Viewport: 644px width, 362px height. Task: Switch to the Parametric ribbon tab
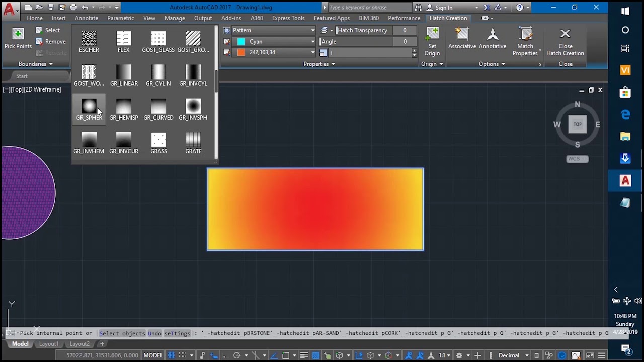[x=121, y=18]
